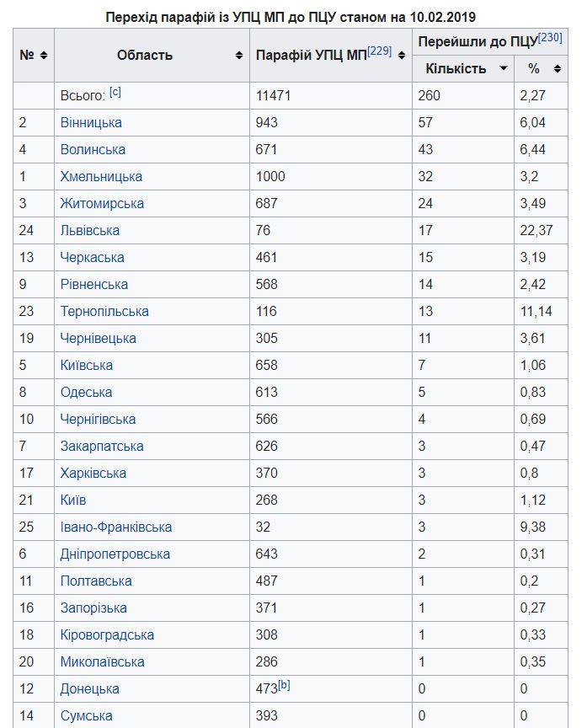Open Івано-Франківська oblast link
The height and width of the screenshot is (728, 587).
[x=116, y=527]
